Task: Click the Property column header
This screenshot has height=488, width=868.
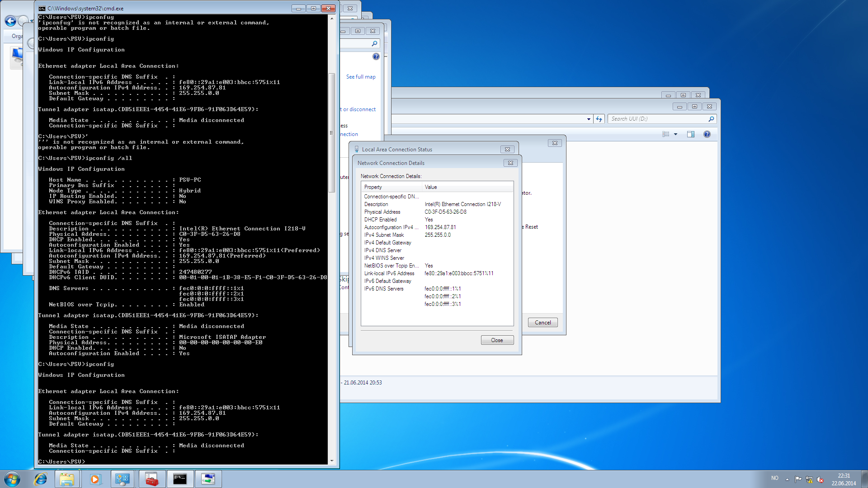Action: click(392, 187)
